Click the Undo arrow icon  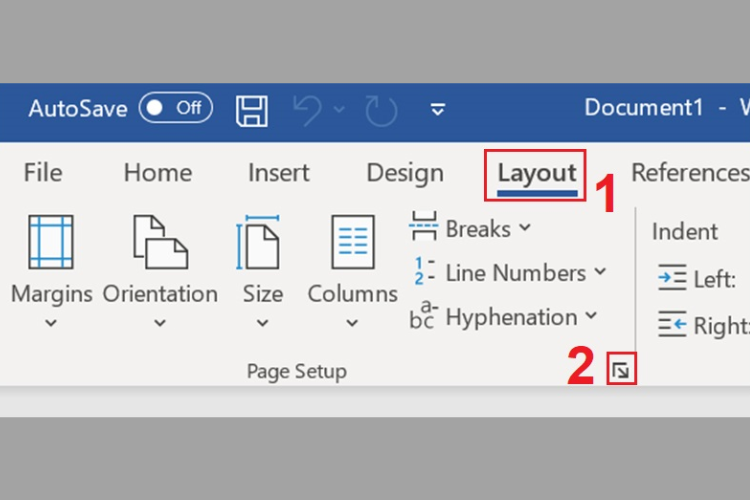tap(307, 110)
